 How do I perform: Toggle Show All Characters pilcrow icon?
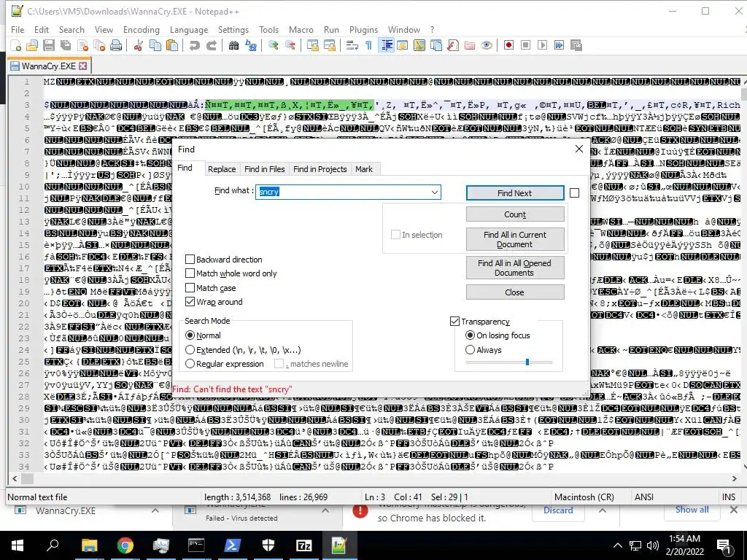[x=368, y=45]
